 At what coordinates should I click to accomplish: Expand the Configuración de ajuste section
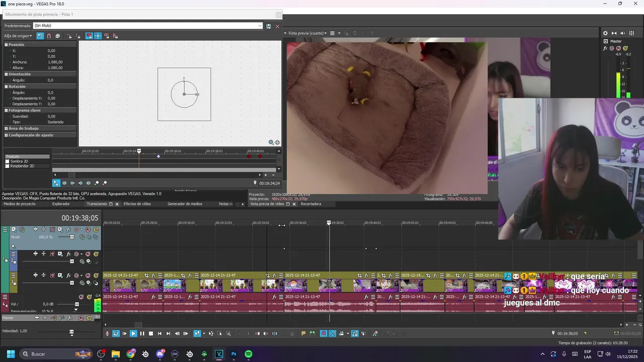click(7, 135)
